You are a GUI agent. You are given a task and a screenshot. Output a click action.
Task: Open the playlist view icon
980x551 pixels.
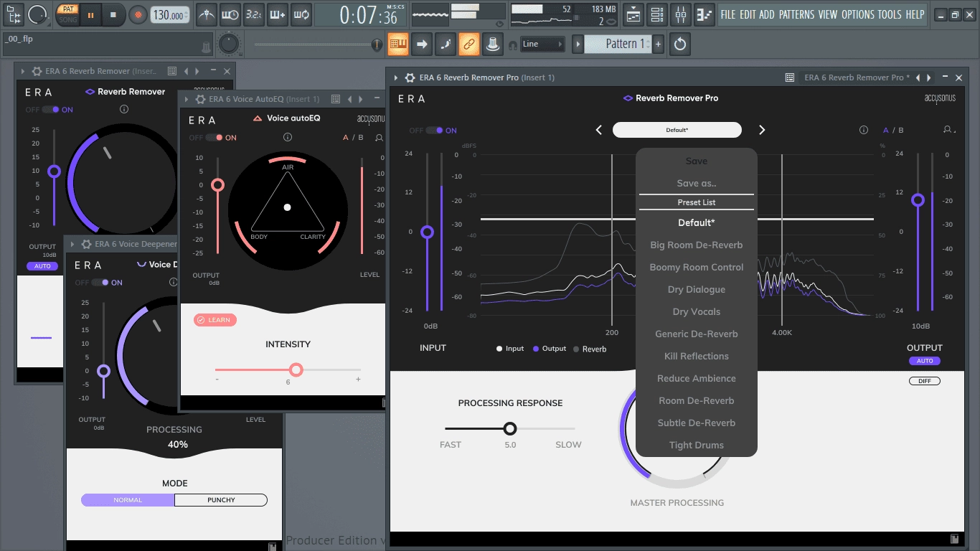pyautogui.click(x=633, y=14)
